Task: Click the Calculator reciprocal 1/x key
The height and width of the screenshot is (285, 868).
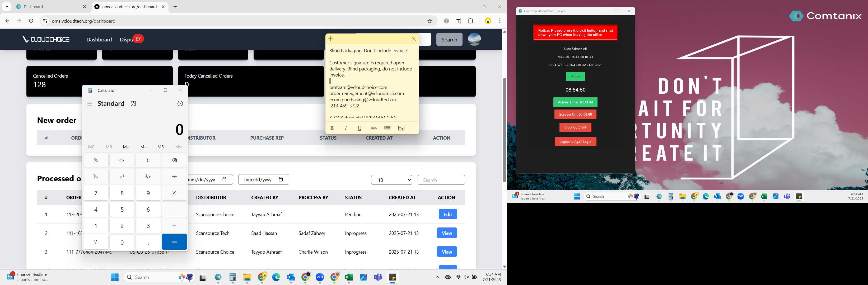Action: [96, 176]
